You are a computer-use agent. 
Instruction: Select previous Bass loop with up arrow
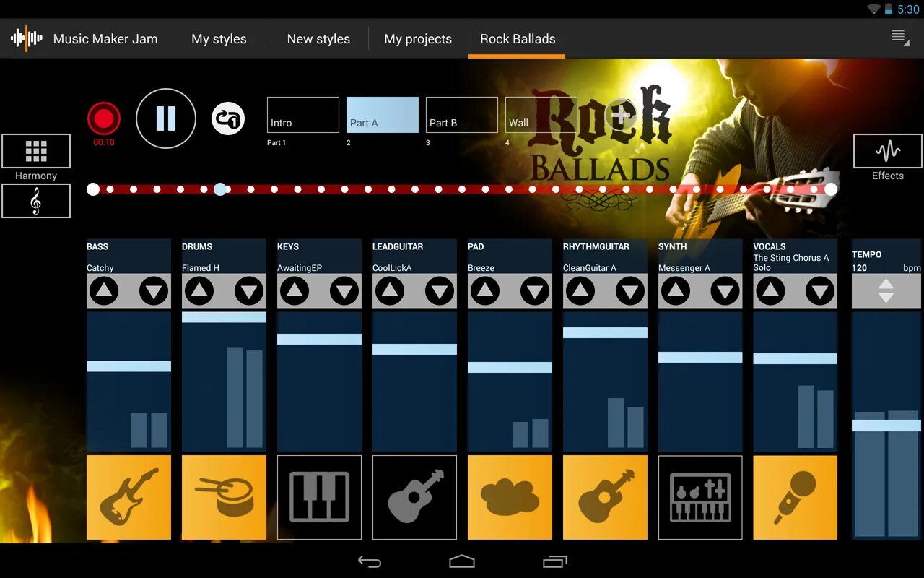coord(104,291)
